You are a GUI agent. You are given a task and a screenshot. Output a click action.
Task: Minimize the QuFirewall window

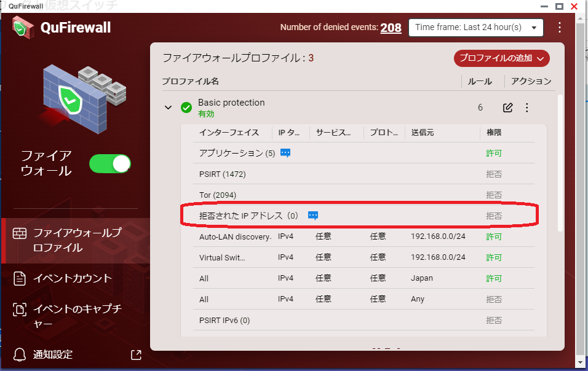544,6
